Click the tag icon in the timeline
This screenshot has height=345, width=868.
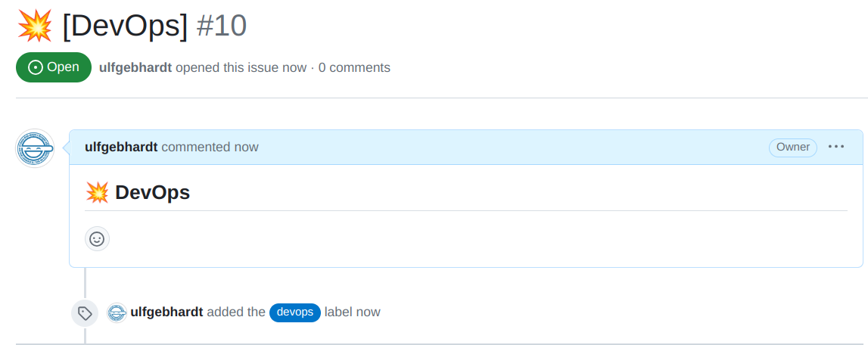(85, 312)
